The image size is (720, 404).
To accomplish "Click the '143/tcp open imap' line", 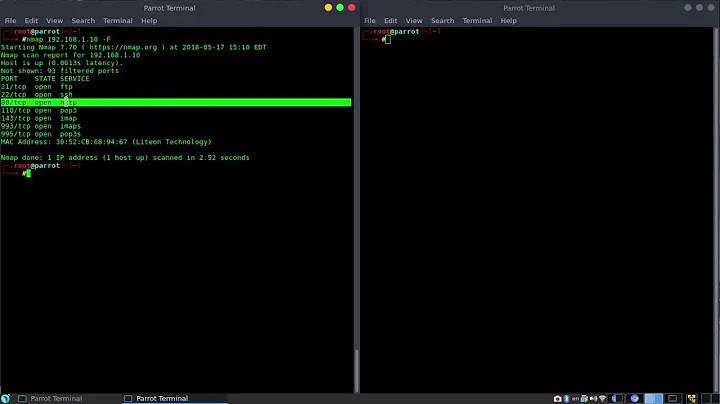I will 39,118.
